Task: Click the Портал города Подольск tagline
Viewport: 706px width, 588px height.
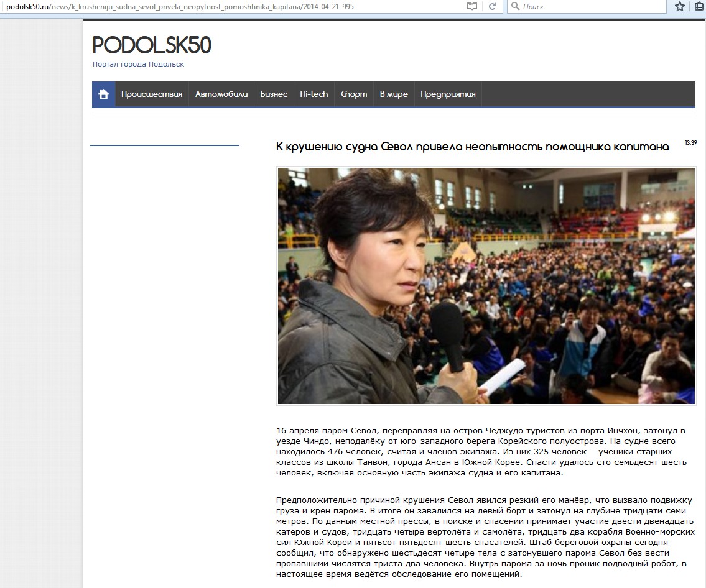Action: click(x=138, y=64)
